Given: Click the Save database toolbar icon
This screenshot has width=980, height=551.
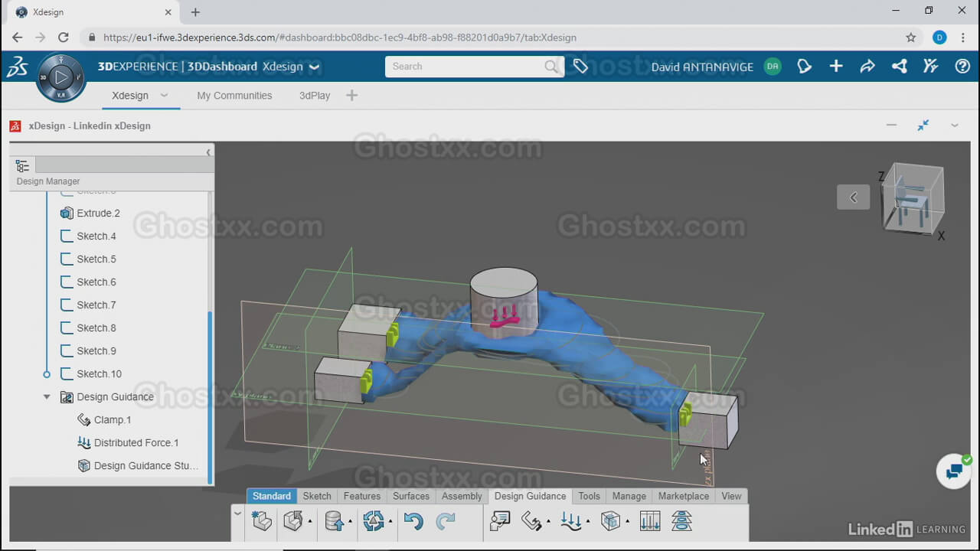Looking at the screenshot, I should pos(334,521).
